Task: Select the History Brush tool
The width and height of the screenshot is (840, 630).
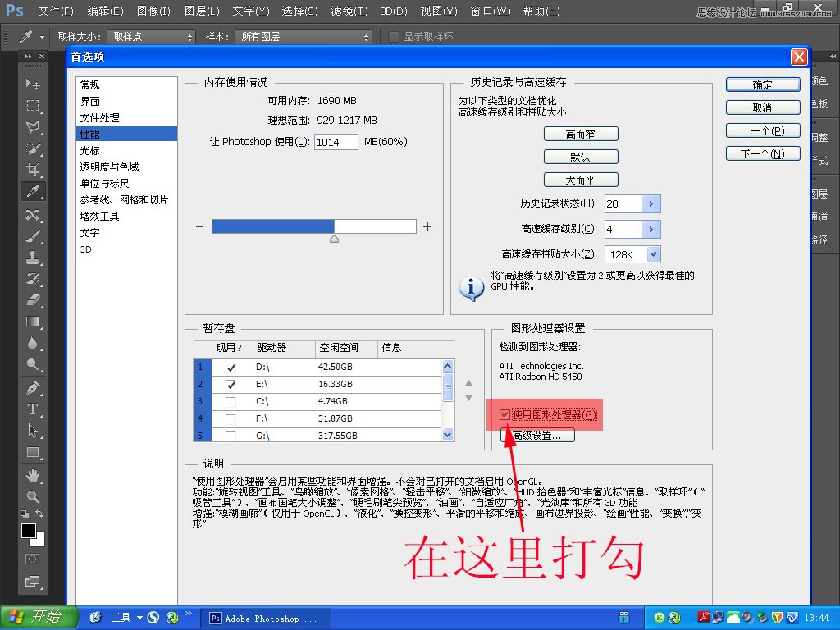Action: point(33,279)
